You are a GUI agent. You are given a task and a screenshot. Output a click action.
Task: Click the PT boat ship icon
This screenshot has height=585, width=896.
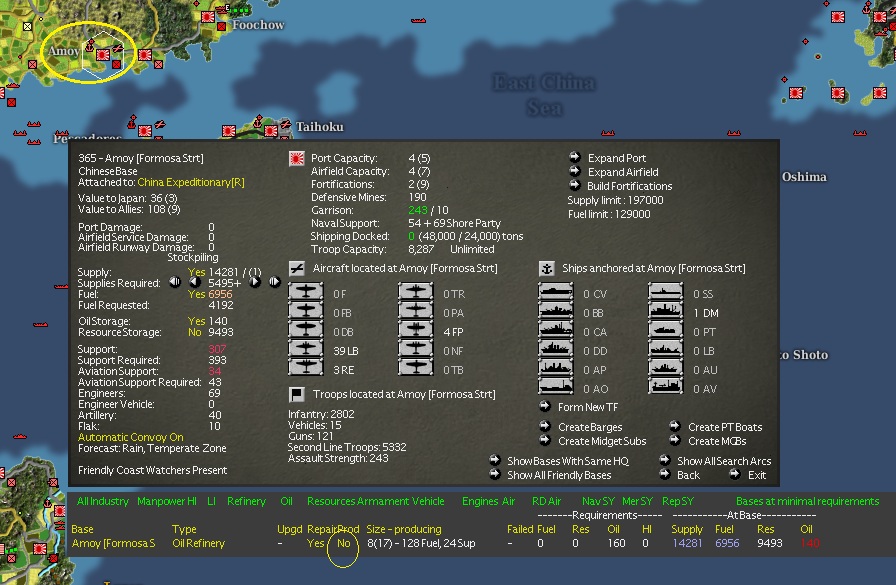pos(666,330)
